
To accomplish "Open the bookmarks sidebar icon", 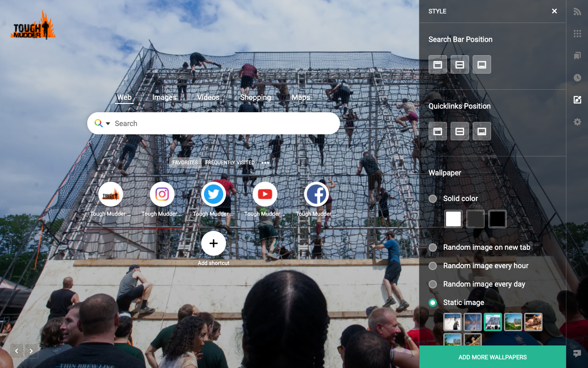I will 577,56.
